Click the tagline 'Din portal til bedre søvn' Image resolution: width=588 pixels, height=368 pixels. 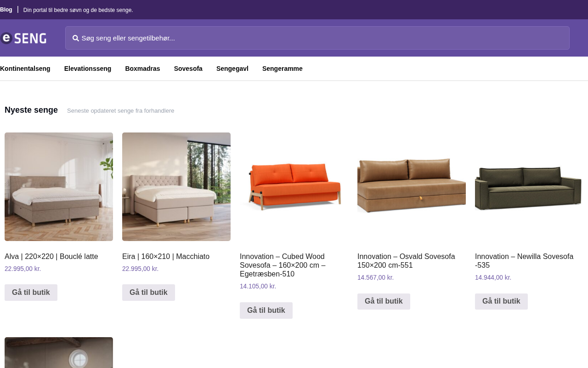(78, 10)
